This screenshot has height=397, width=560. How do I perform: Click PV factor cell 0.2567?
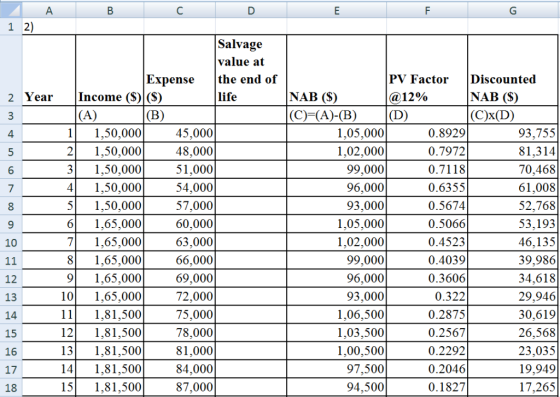[427, 333]
